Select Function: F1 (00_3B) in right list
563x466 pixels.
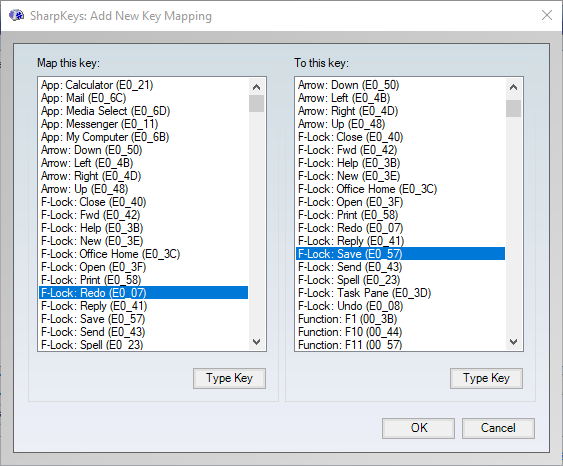(400, 319)
